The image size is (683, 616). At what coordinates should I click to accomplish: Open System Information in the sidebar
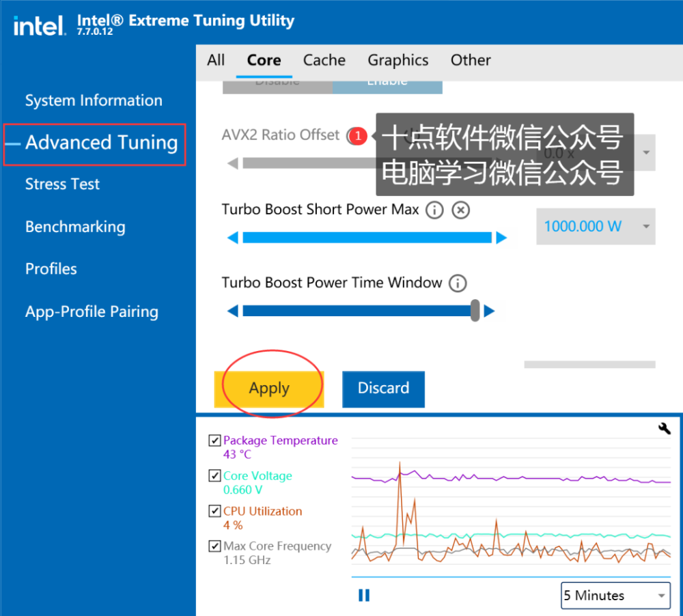click(94, 100)
